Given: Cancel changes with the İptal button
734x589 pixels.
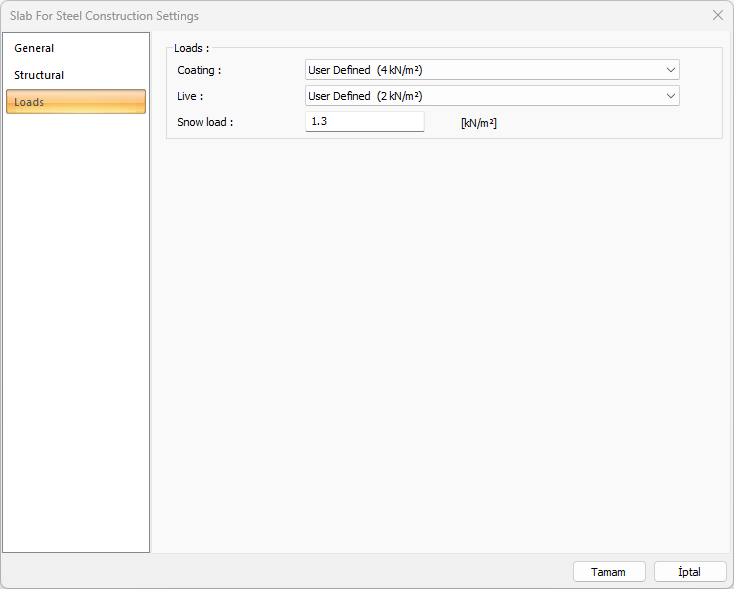Looking at the screenshot, I should tap(690, 572).
